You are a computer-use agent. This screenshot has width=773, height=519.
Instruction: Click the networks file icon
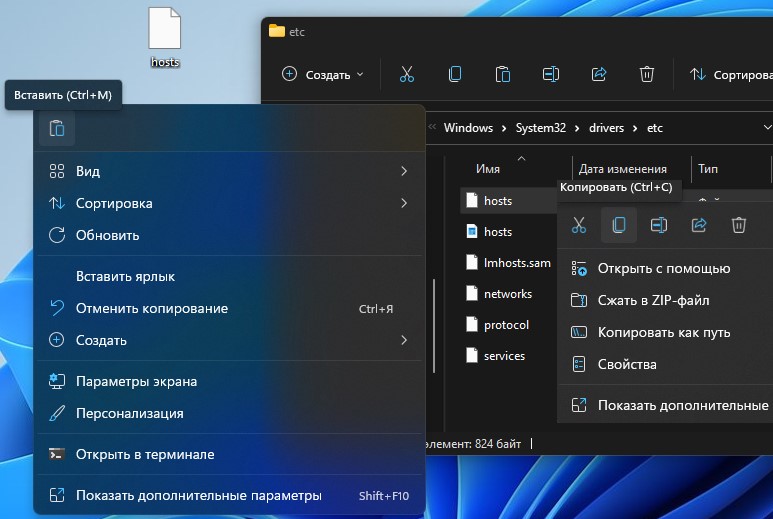[x=472, y=293]
